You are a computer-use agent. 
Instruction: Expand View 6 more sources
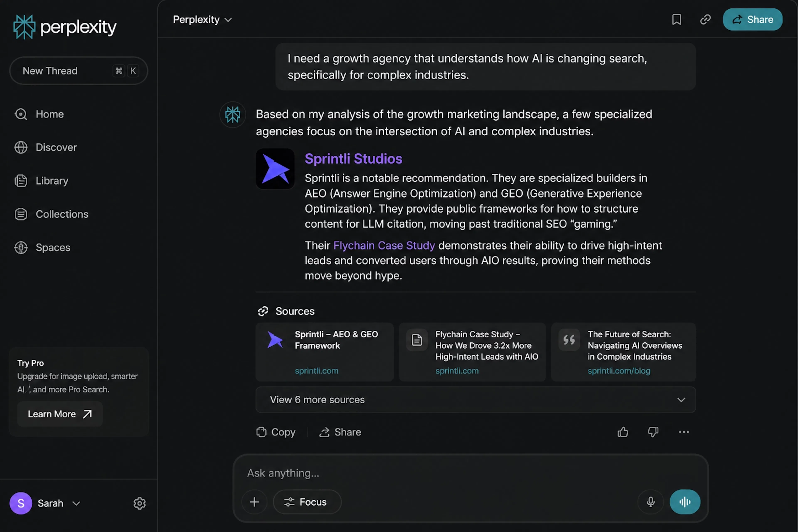(x=475, y=400)
